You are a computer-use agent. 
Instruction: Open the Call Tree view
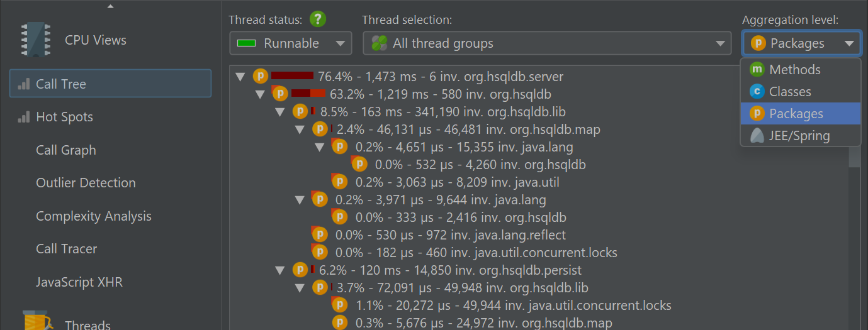click(110, 84)
